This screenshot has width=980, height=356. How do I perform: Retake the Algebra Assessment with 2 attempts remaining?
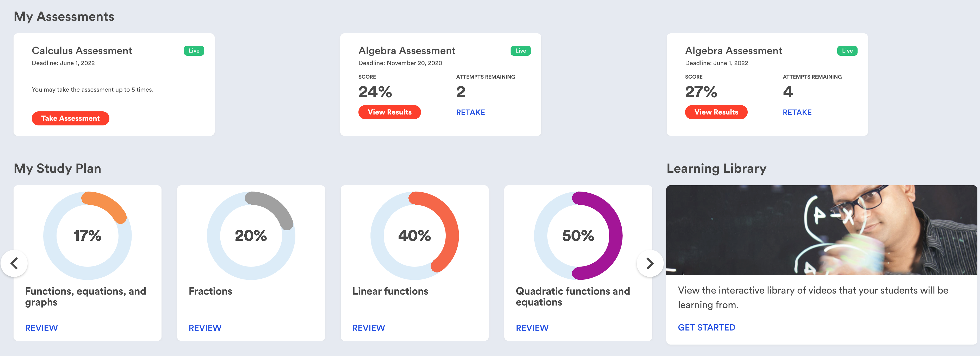(470, 112)
